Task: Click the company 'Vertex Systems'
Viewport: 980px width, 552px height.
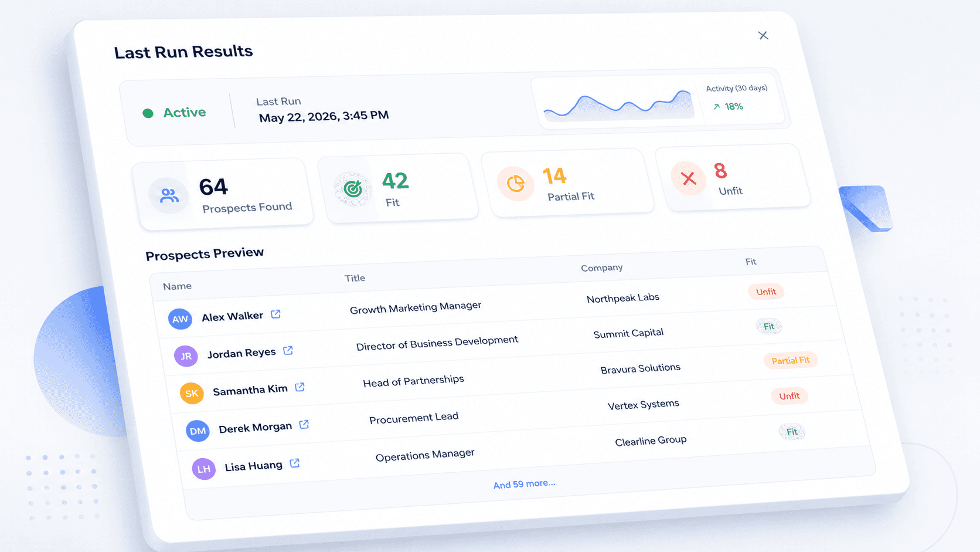Action: (644, 405)
